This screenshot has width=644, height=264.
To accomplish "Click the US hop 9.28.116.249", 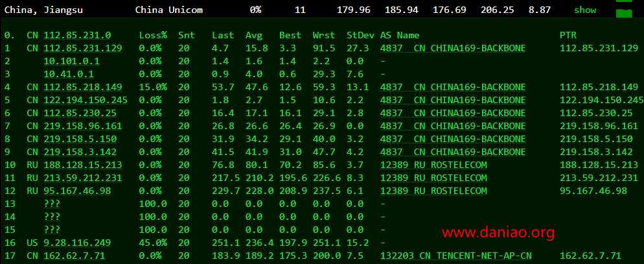I will click(x=77, y=243).
